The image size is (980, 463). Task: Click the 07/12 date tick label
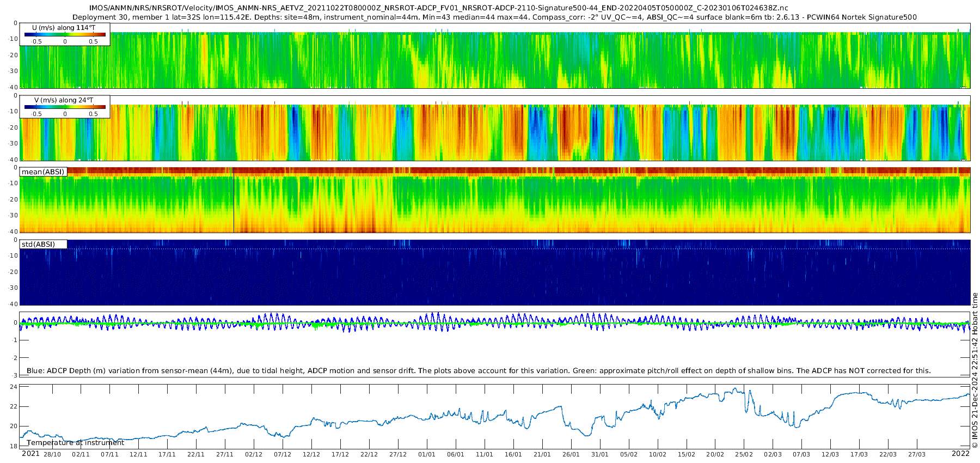(x=283, y=454)
